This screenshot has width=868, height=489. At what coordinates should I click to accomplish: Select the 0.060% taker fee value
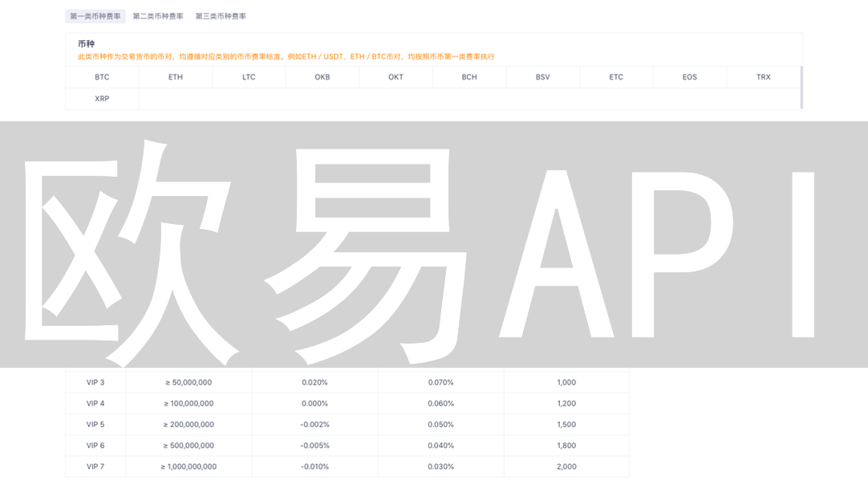tap(440, 403)
